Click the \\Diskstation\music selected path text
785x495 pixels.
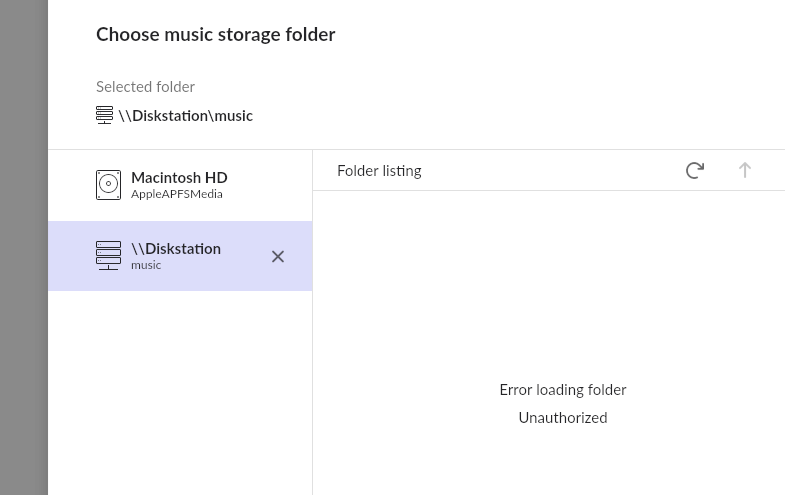coord(186,116)
